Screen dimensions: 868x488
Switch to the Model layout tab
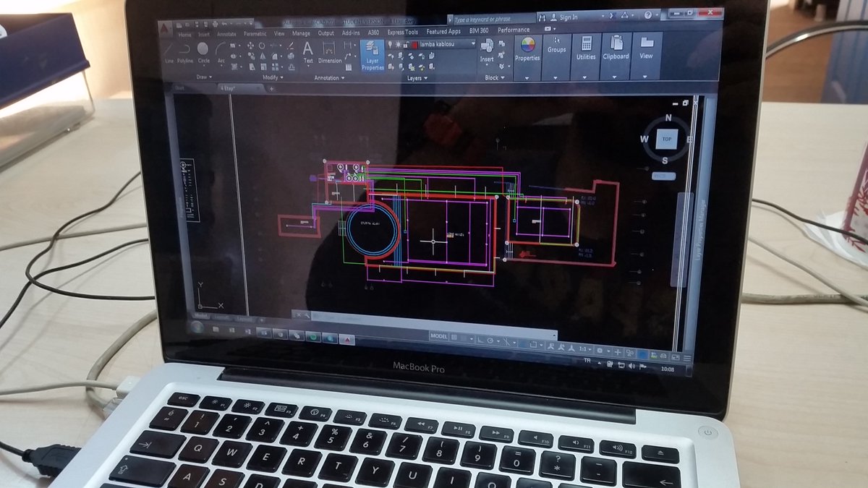tap(202, 316)
